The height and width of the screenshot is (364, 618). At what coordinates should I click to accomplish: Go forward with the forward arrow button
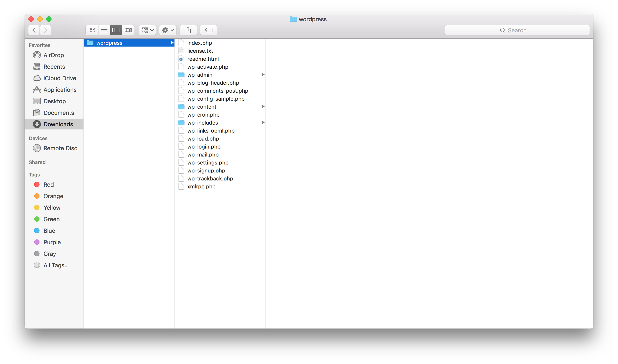[46, 30]
